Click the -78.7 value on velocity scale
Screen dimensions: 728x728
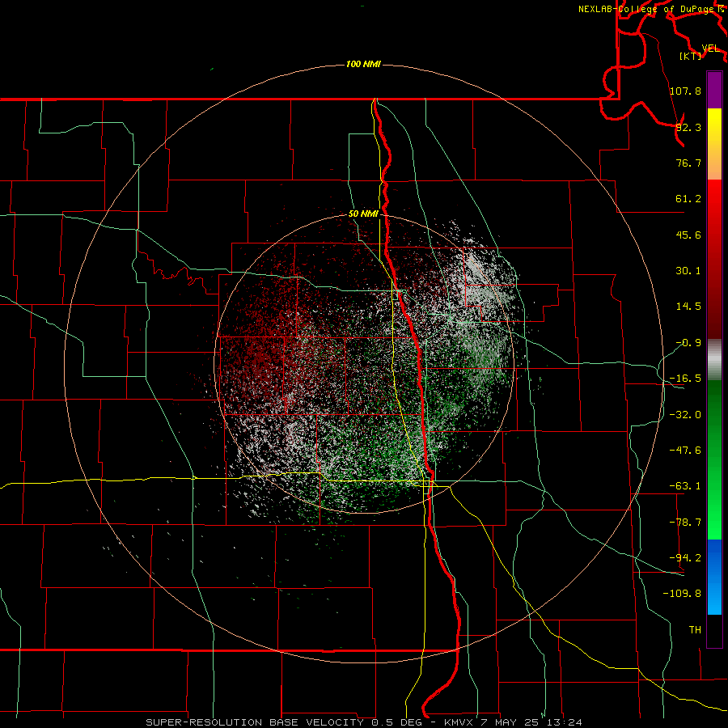tap(685, 523)
